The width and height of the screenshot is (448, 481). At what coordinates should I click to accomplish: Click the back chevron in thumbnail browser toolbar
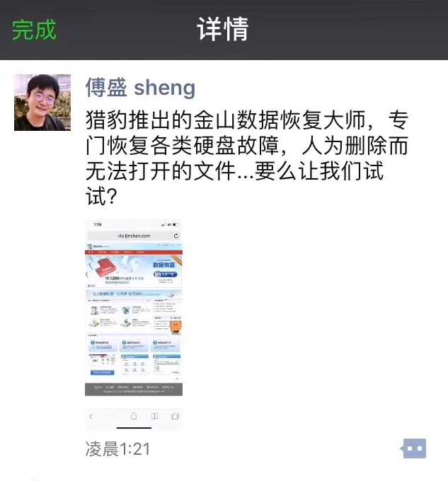click(x=91, y=416)
